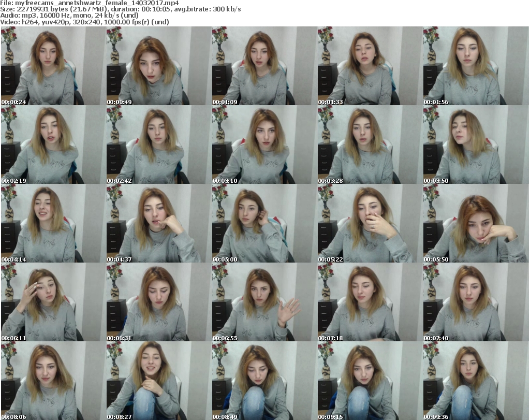The width and height of the screenshot is (530, 420).
Task: Click the Audio line showing mp3 16000 Hz
Action: [69, 16]
